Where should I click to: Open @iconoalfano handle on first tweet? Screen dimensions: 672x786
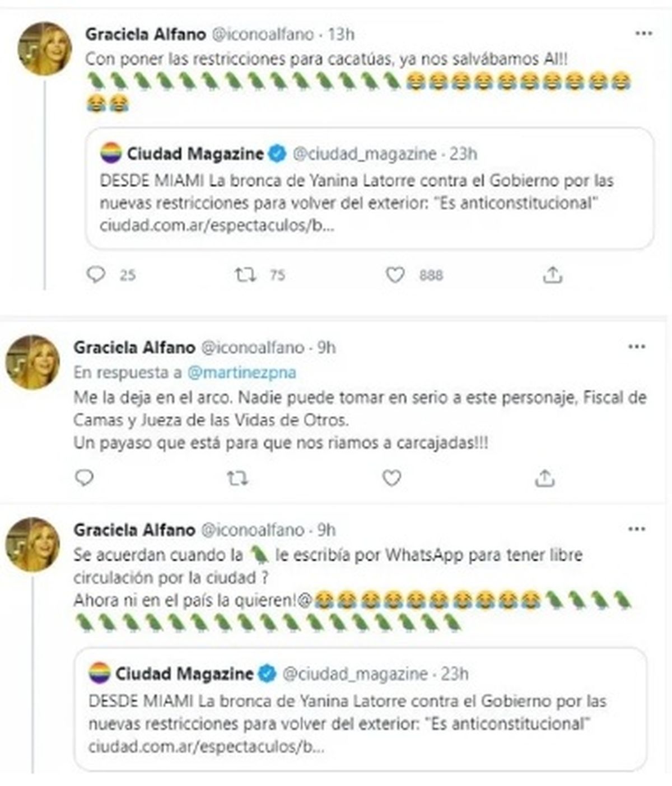click(x=262, y=34)
